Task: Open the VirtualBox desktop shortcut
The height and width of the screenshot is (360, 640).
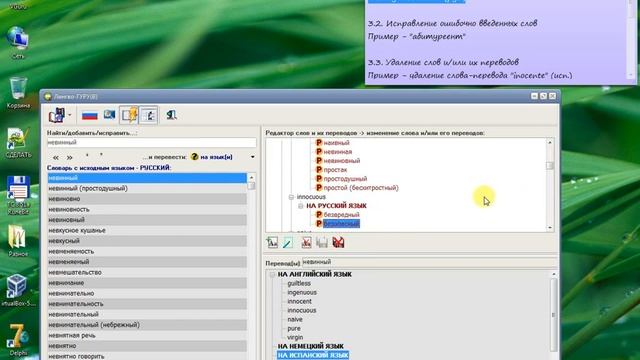Action: pos(18,290)
